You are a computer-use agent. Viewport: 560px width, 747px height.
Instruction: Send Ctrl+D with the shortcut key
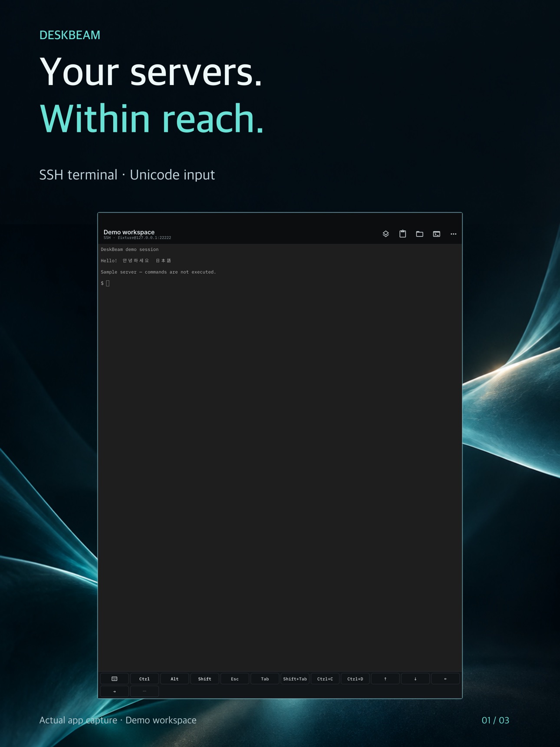click(x=355, y=679)
